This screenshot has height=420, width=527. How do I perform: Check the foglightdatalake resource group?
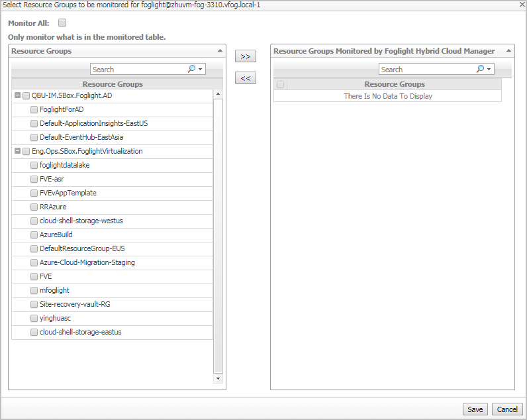tap(34, 165)
